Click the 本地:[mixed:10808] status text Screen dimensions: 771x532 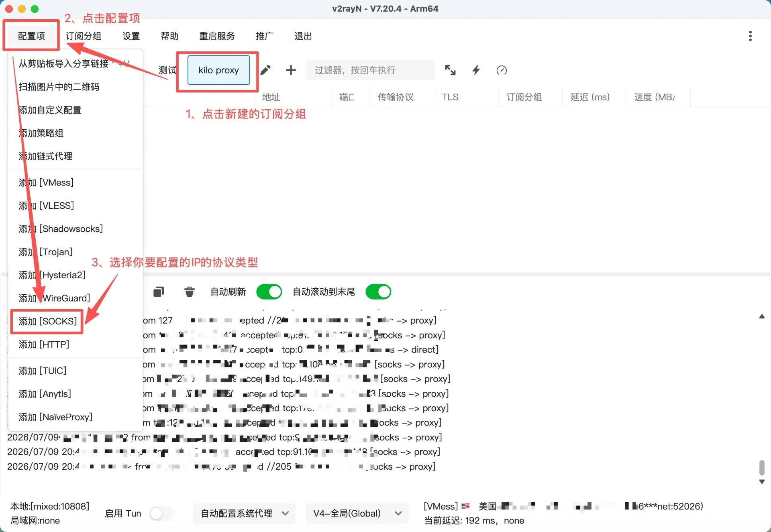[x=50, y=506]
